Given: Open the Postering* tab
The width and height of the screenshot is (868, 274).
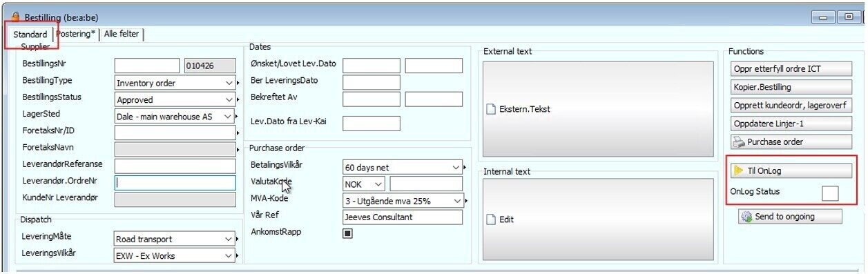Looking at the screenshot, I should [75, 34].
